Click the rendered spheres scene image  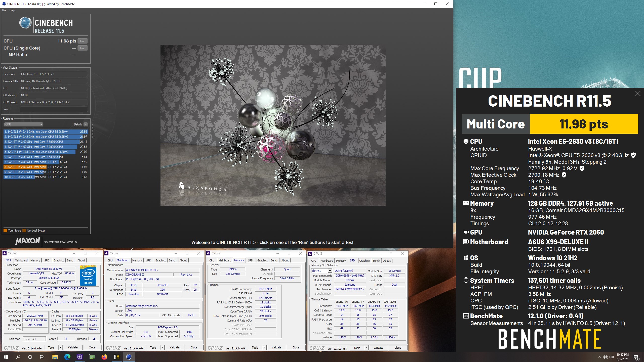(273, 125)
